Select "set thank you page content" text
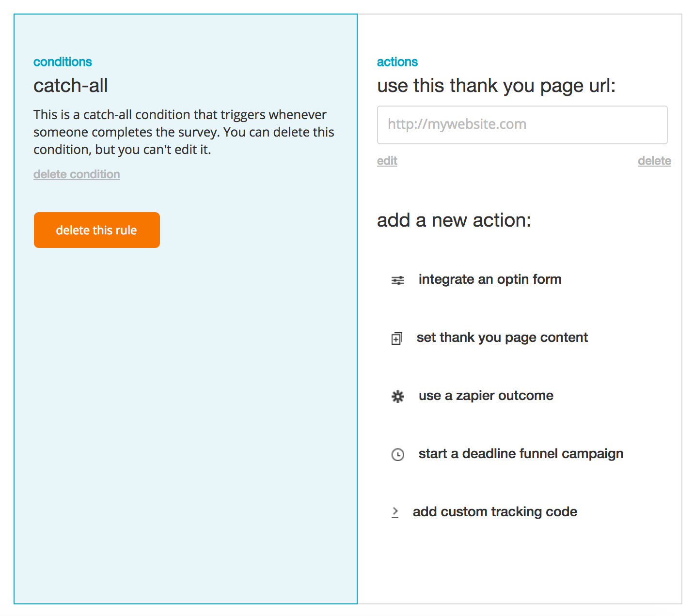 coord(502,338)
